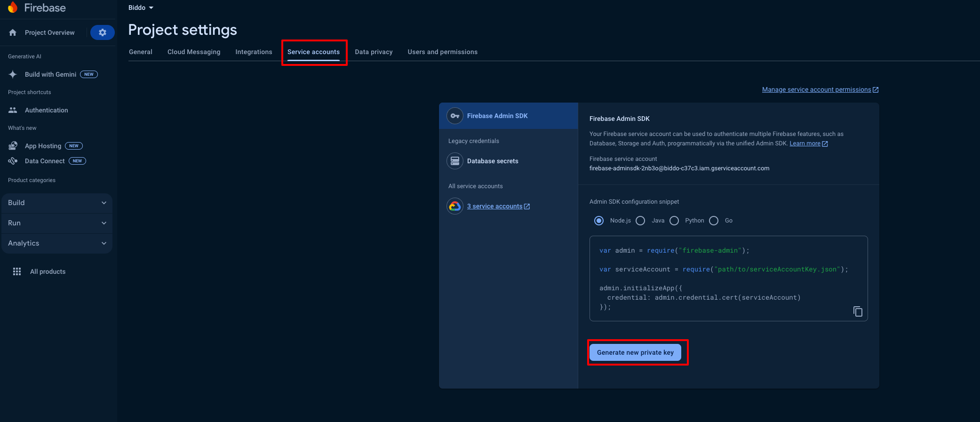Image resolution: width=980 pixels, height=422 pixels.
Task: Click the Project Overview home icon
Action: 13,32
